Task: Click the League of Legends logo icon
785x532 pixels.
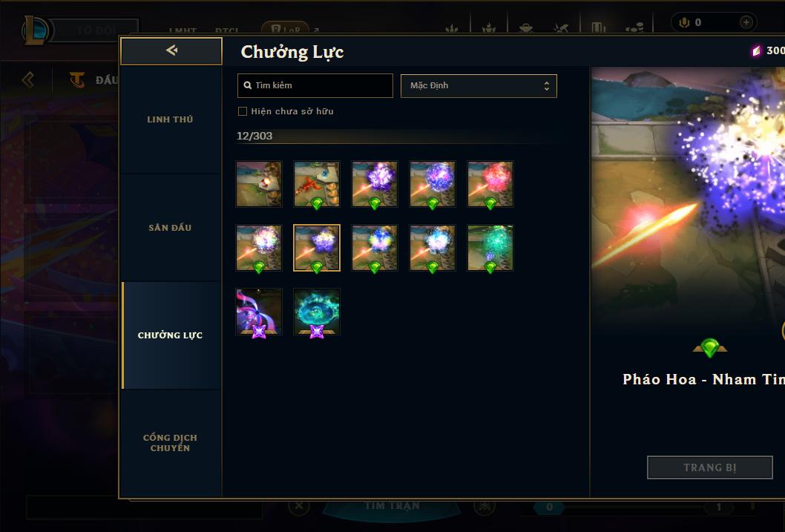Action: [36, 30]
